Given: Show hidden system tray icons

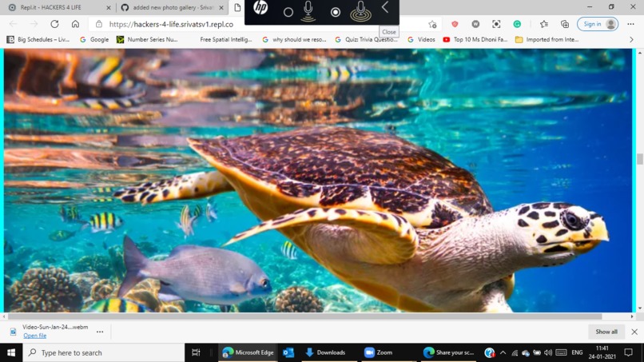Looking at the screenshot, I should [503, 352].
